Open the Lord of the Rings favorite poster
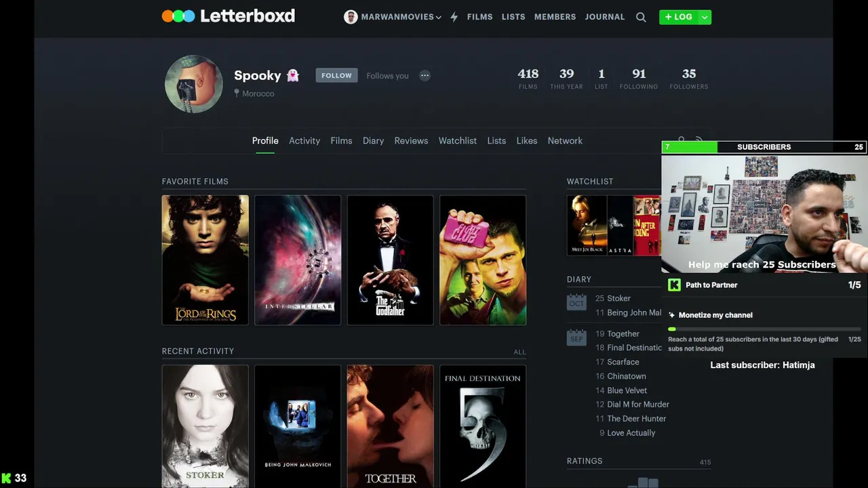The height and width of the screenshot is (488, 868). click(205, 260)
